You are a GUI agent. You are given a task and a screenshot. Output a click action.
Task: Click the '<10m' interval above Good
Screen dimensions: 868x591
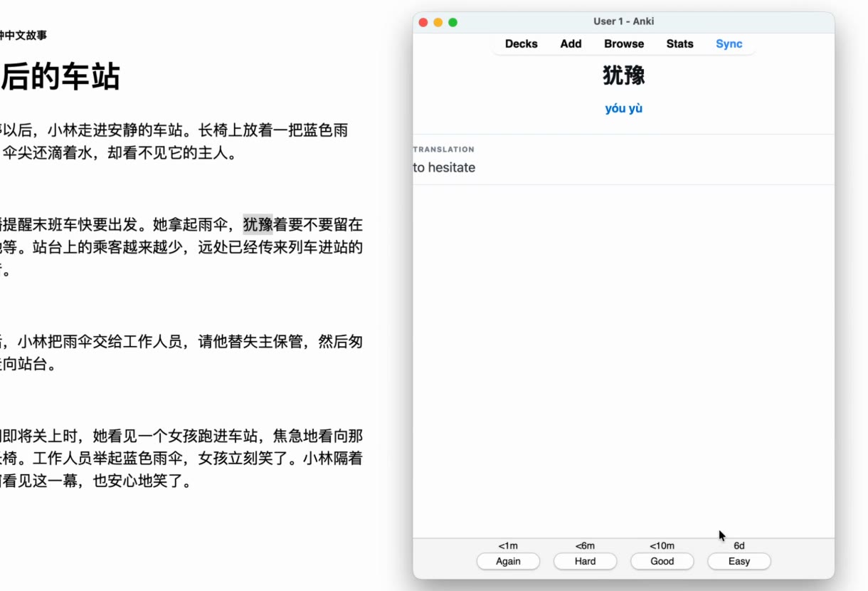tap(662, 545)
